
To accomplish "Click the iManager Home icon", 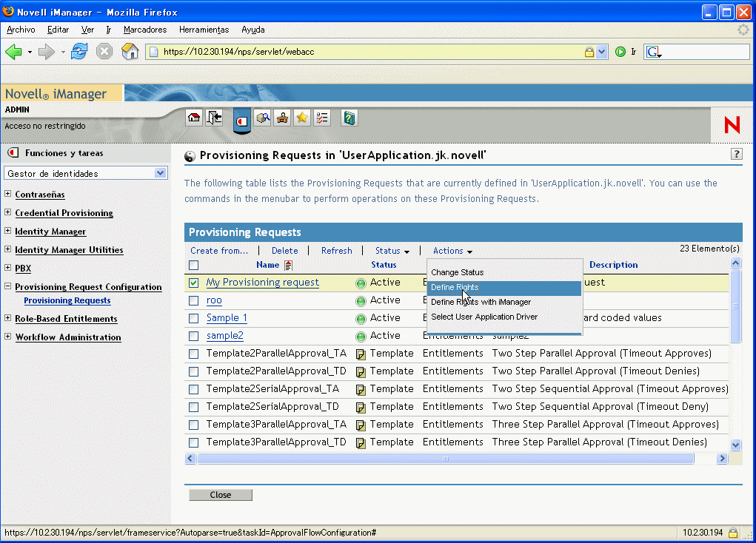I will (194, 118).
